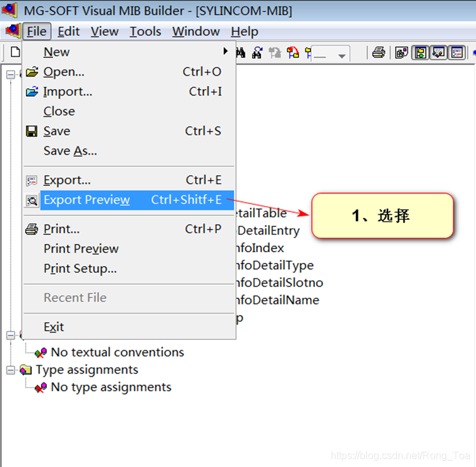Click the Import folder icon in menu
Image resolution: width=476 pixels, height=467 pixels.
tap(32, 92)
